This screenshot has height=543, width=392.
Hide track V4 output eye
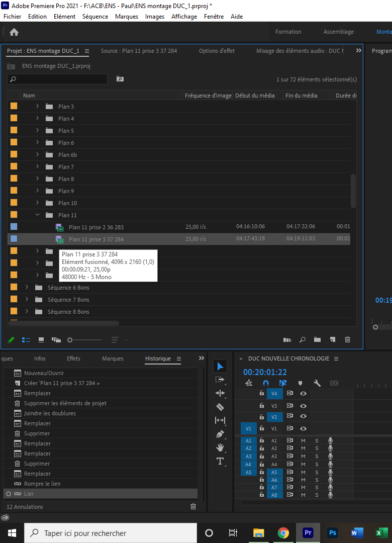tap(304, 393)
